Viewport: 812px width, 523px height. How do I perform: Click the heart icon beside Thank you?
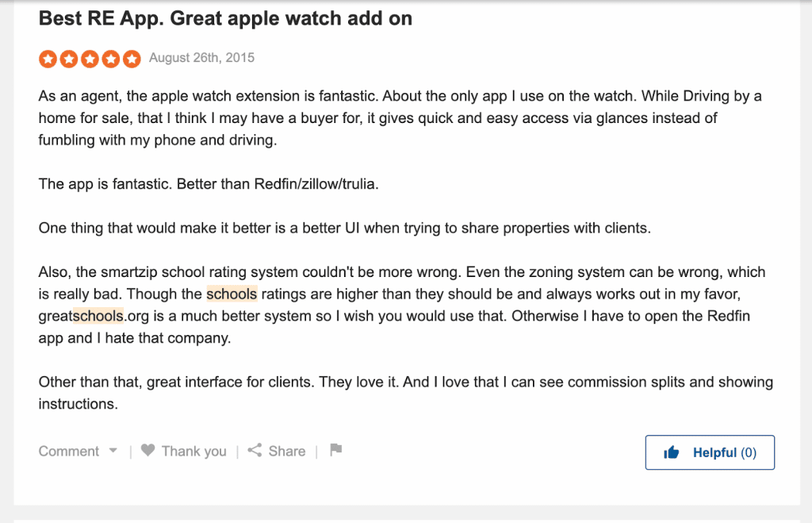click(148, 450)
